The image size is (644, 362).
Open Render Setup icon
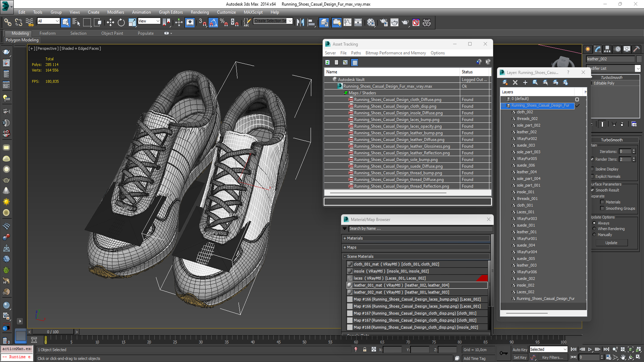pos(384,22)
